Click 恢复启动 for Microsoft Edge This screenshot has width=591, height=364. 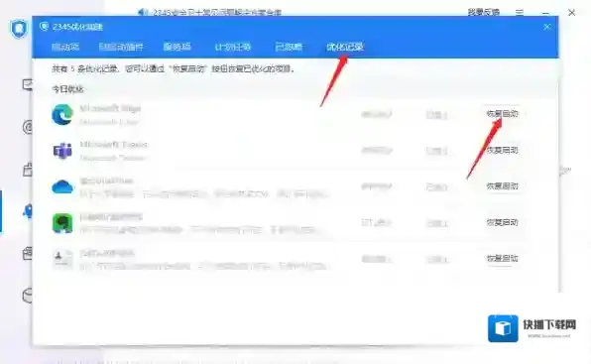coord(502,114)
